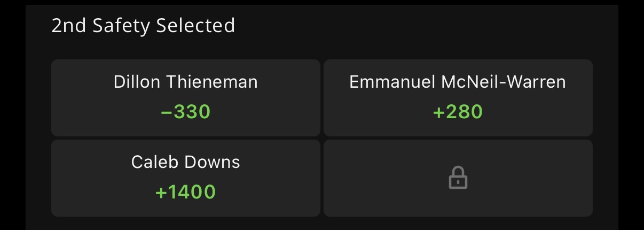Screen dimensions: 644x230
Task: Add McNeil-Warren at +280 to bet slip
Action: (x=458, y=97)
